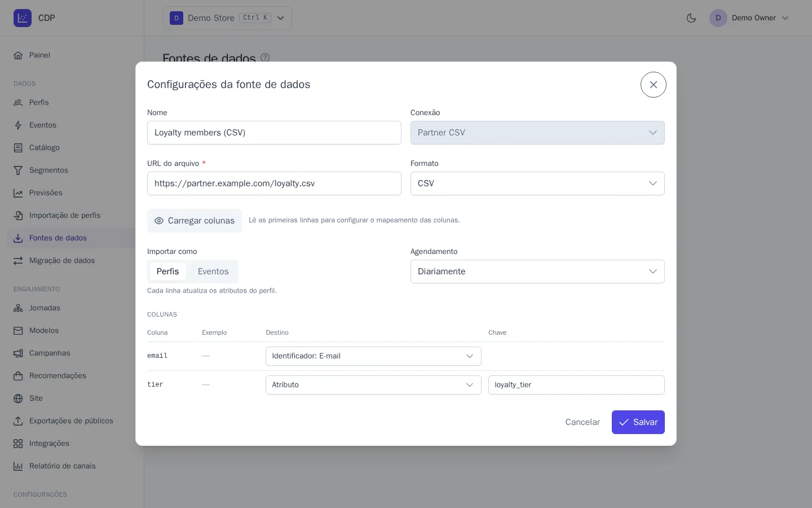Click the help question mark icon beside Fontes de dados
The height and width of the screenshot is (508, 812).
coord(265,58)
